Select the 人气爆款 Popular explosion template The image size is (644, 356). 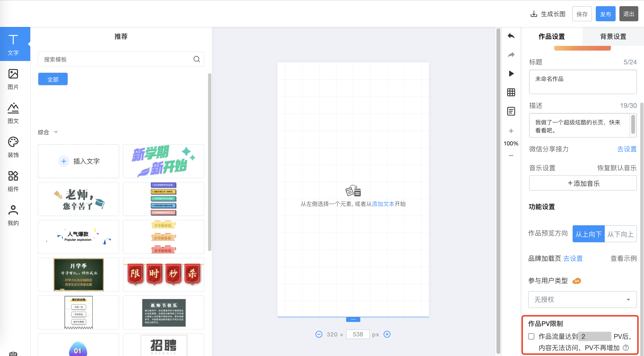[x=78, y=237]
